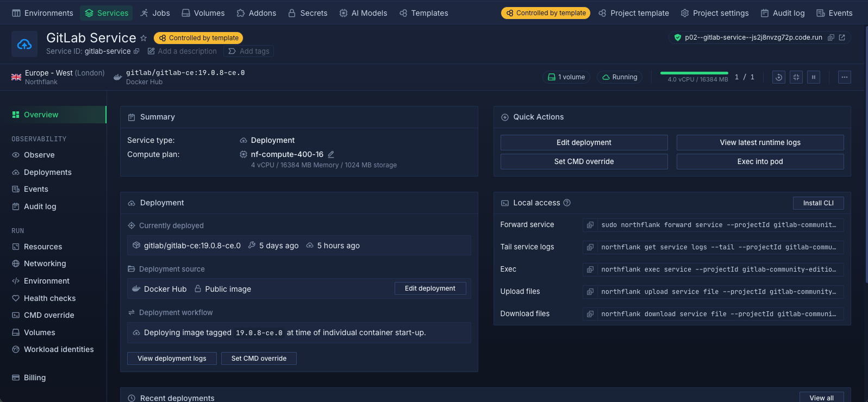Screen dimensions: 868x402
Task: Click Edit deployment in Quick Actions
Action: point(584,142)
